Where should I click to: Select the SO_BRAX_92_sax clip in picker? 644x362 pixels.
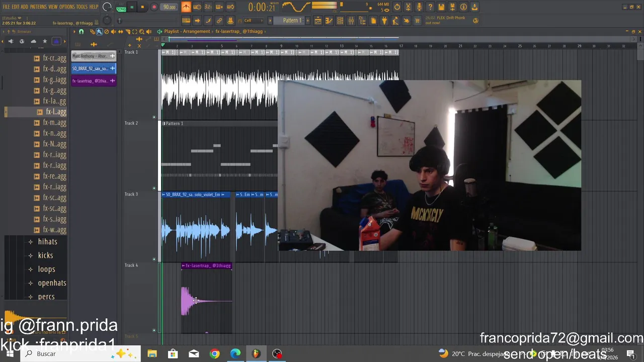[x=94, y=68]
